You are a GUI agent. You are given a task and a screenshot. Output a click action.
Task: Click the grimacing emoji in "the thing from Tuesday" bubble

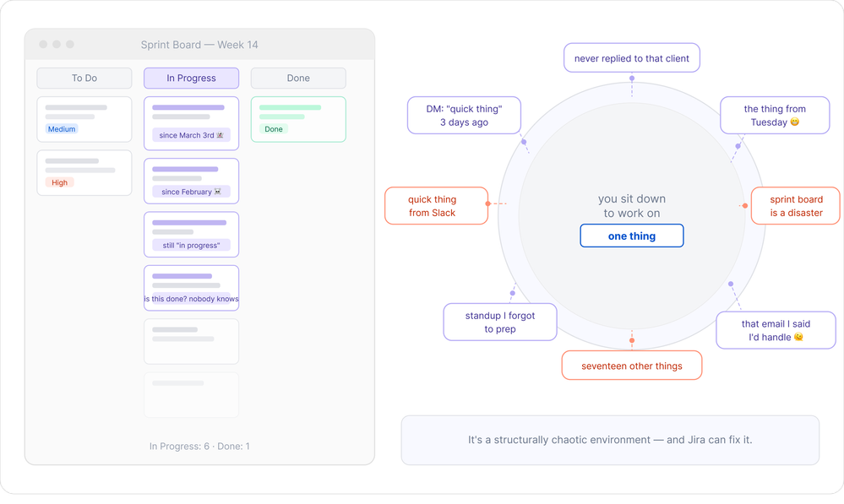point(796,122)
